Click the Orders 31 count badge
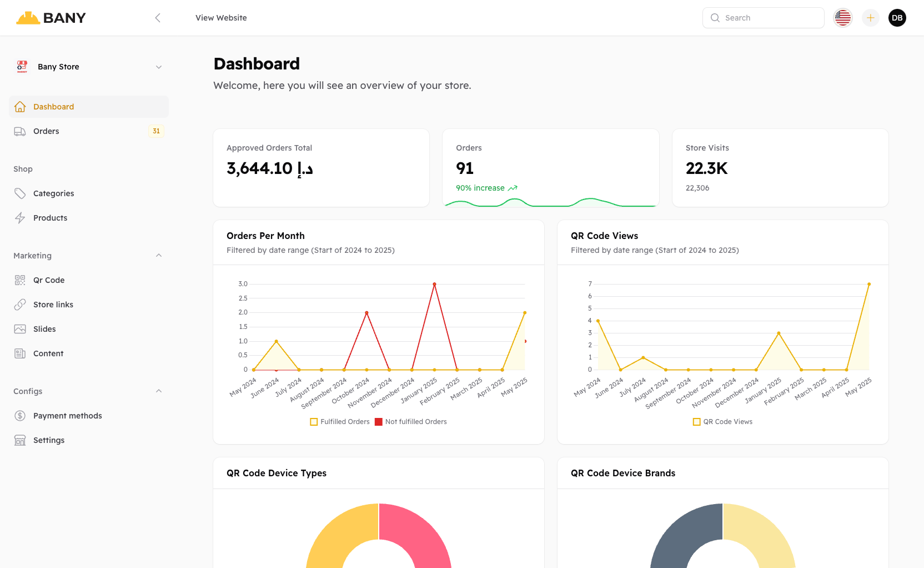 156,131
